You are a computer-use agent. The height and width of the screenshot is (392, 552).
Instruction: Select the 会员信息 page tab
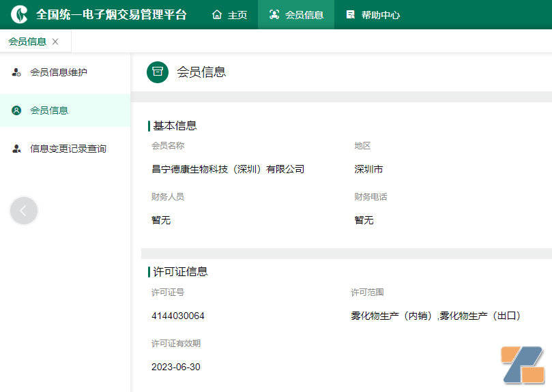click(x=27, y=42)
